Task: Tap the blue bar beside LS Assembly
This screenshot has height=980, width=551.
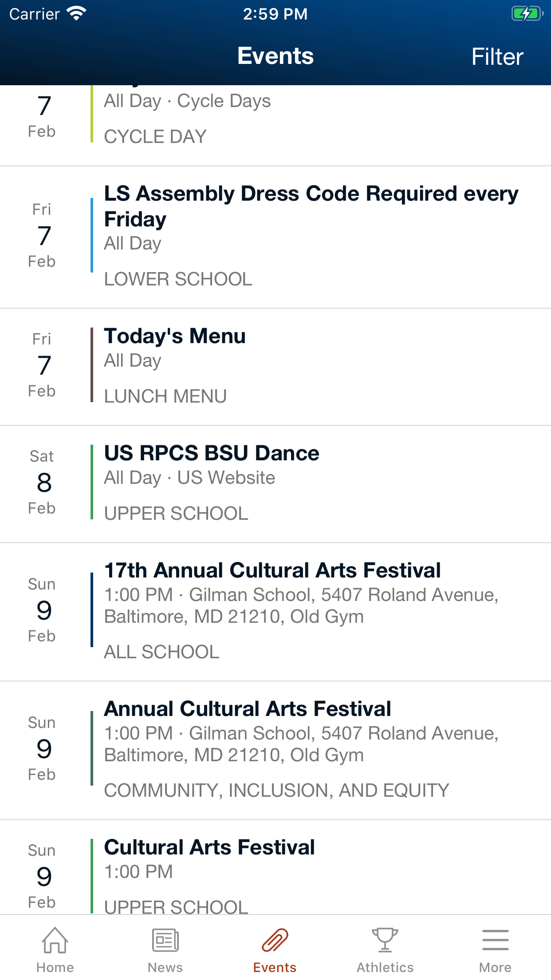Action: [92, 235]
